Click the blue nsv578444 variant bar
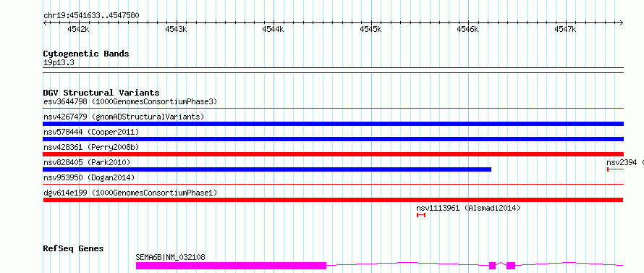The width and height of the screenshot is (644, 273). click(333, 139)
